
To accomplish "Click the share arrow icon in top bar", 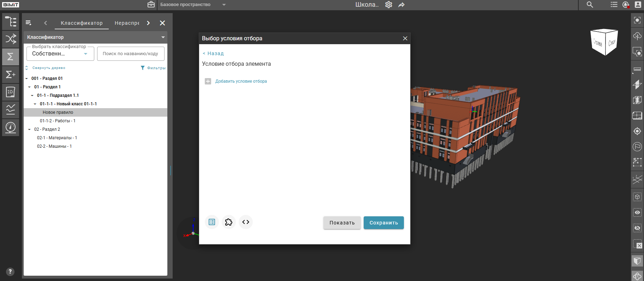I will [401, 5].
